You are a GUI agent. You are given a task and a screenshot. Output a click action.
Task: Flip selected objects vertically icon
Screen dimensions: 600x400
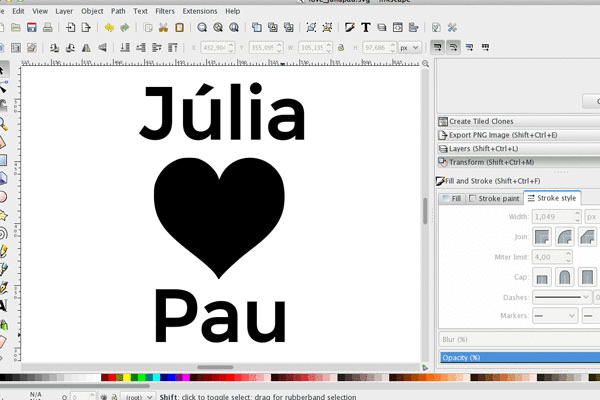(102, 48)
